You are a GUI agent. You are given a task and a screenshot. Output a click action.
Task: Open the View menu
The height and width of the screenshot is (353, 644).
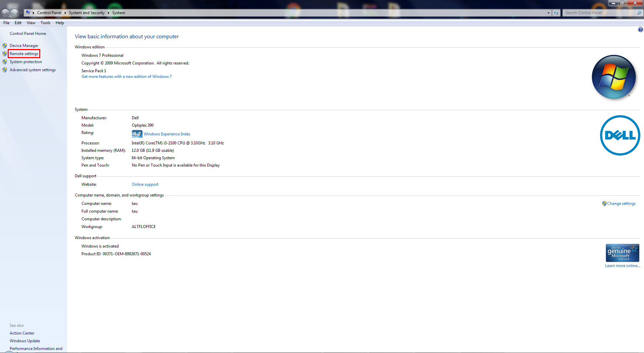31,23
